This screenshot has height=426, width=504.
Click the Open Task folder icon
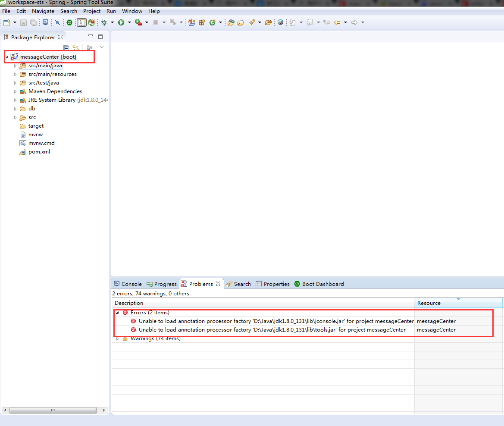(x=241, y=22)
